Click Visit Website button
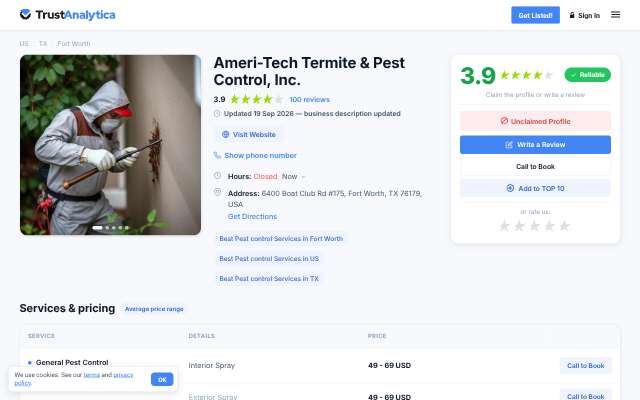This screenshot has width=640, height=400. [248, 134]
